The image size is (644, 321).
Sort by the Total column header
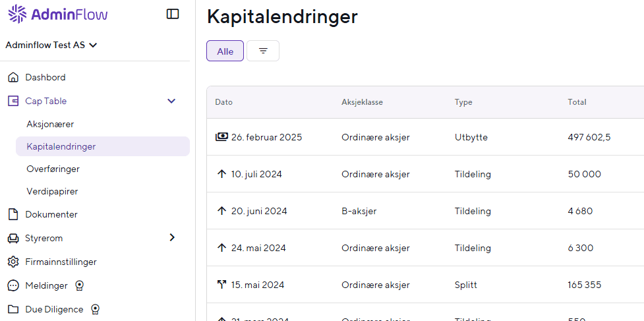pos(577,102)
